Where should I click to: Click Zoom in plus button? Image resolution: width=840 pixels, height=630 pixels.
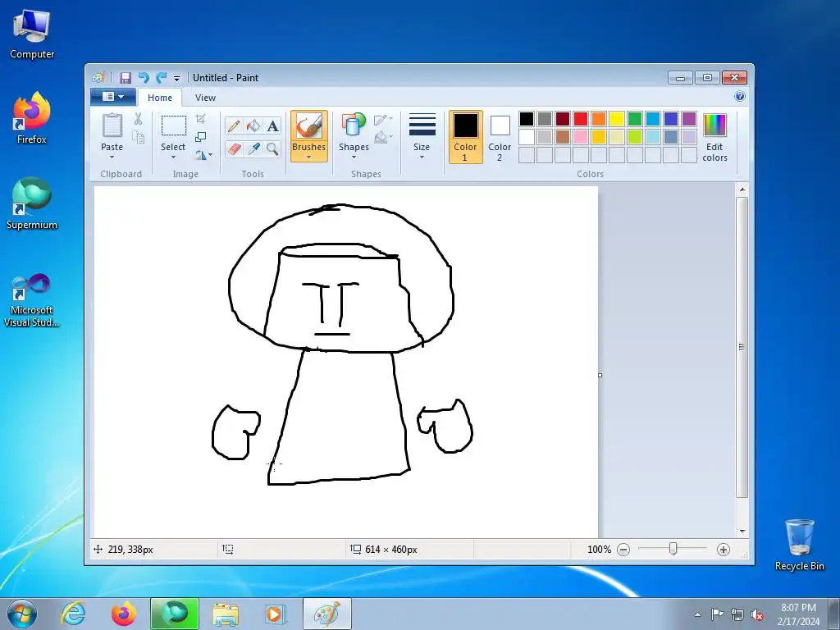(724, 549)
